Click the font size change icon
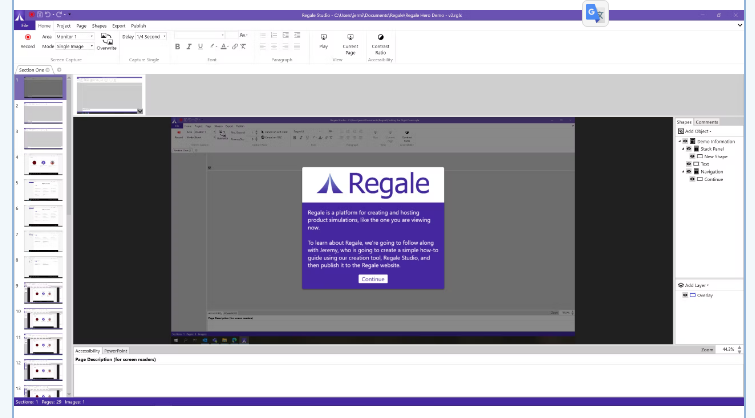The image size is (755, 418). pos(243,35)
